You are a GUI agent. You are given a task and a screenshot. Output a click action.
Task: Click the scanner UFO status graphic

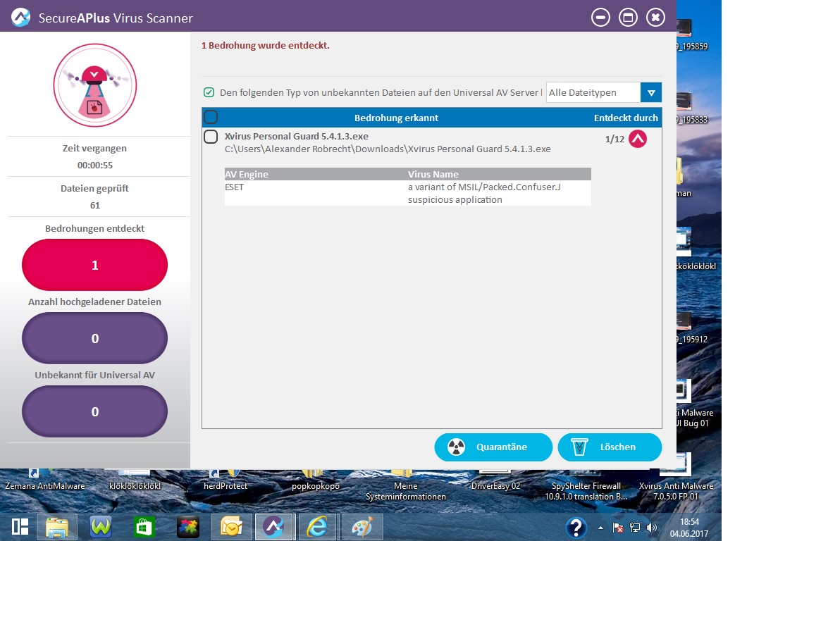pyautogui.click(x=95, y=85)
